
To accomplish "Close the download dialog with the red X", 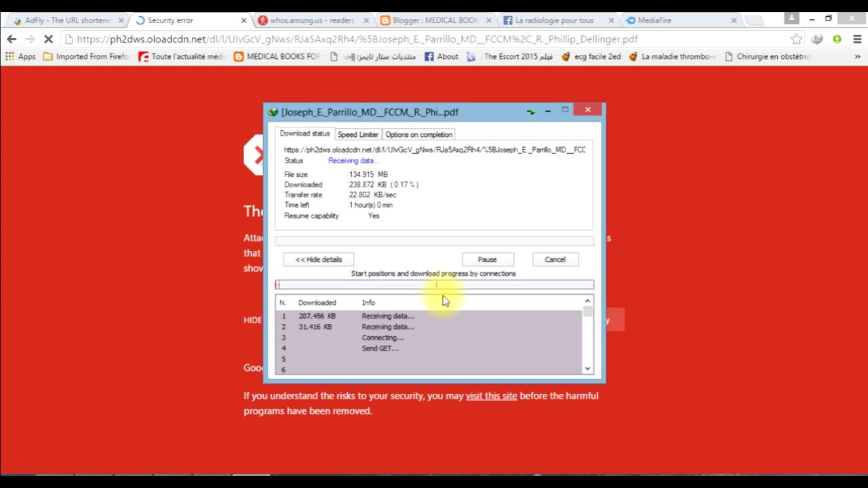I will (588, 110).
